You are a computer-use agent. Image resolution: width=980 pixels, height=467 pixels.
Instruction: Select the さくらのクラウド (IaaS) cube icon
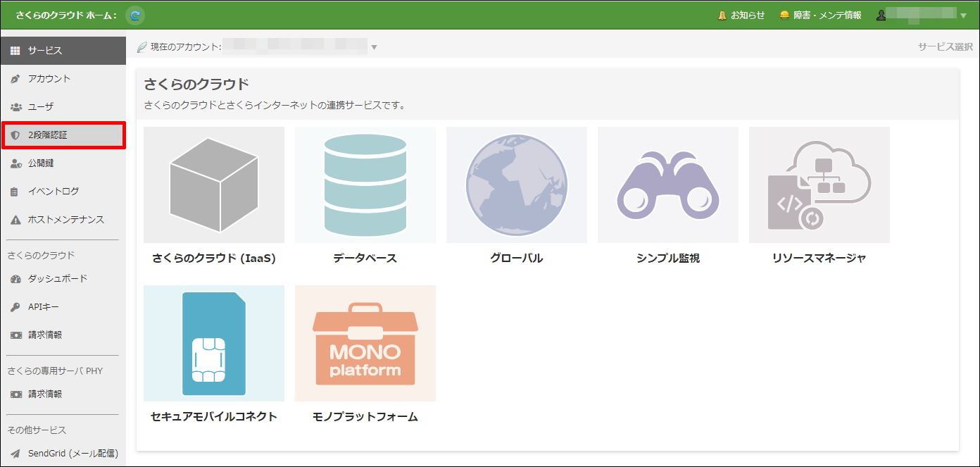point(213,185)
